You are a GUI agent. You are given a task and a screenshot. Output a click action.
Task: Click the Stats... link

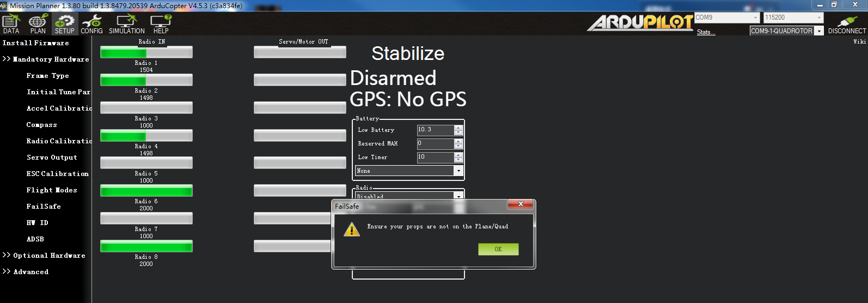706,33
